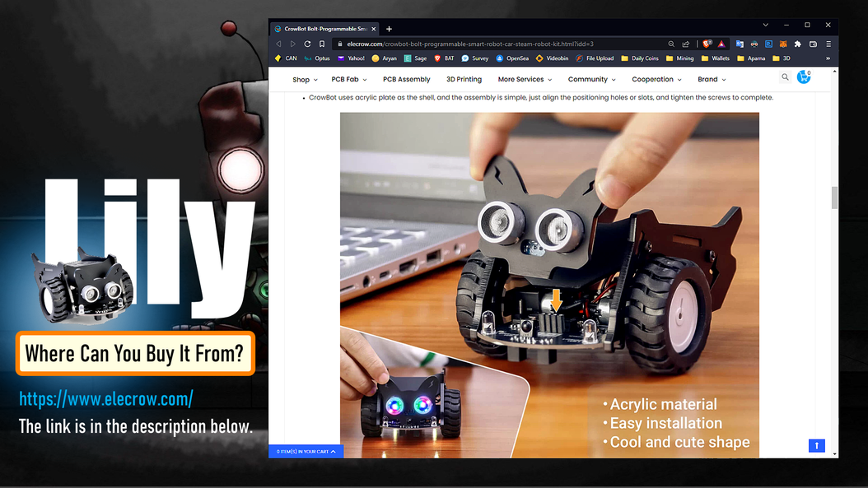
Task: Open the browser hamburger main menu
Action: point(828,44)
